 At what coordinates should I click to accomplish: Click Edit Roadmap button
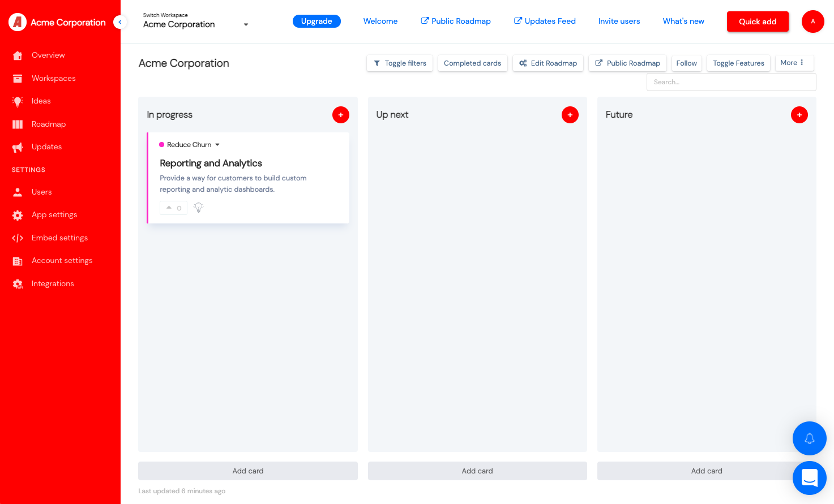[548, 63]
